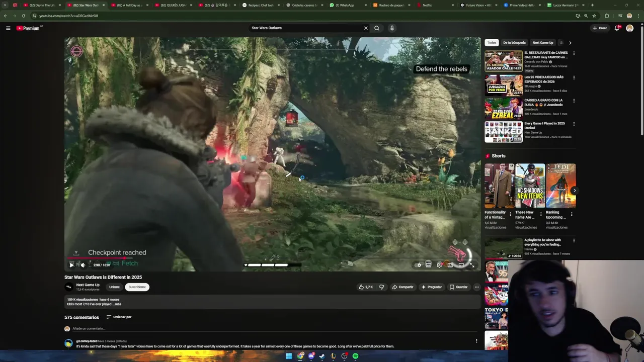
Task: Open the browser extensions puzzle icon
Action: (x=607, y=16)
